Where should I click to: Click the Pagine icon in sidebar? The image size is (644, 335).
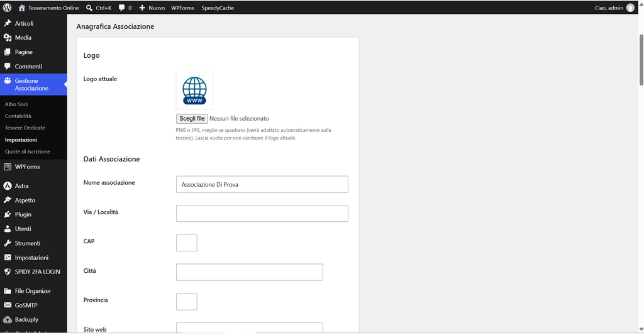(x=8, y=52)
